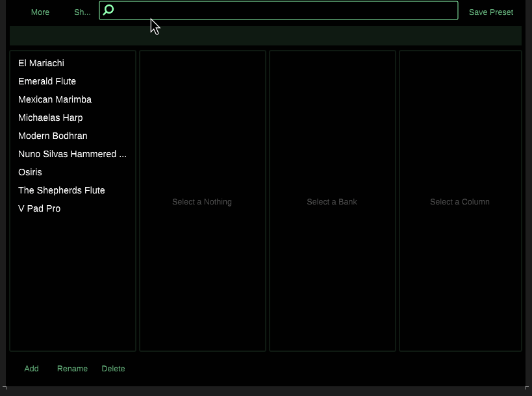Choose Nuno Silvas Hammered entry
Image resolution: width=532 pixels, height=396 pixels.
72,154
